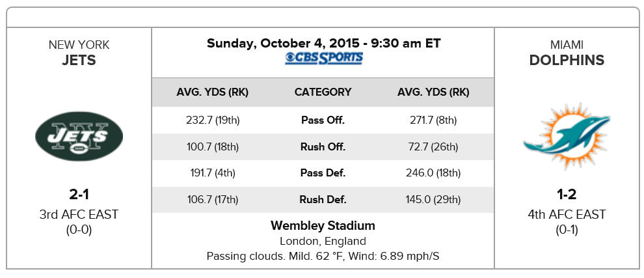This screenshot has width=644, height=278.
Task: Select the Rush Off. category row
Action: (323, 146)
